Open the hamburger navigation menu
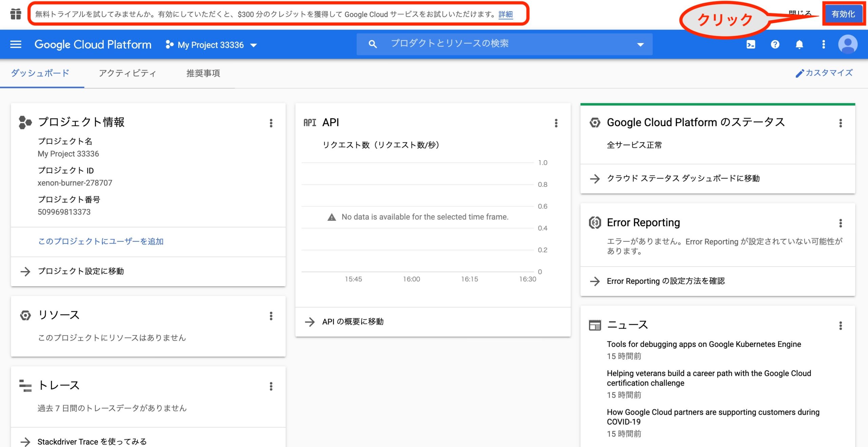This screenshot has width=868, height=447. (16, 44)
